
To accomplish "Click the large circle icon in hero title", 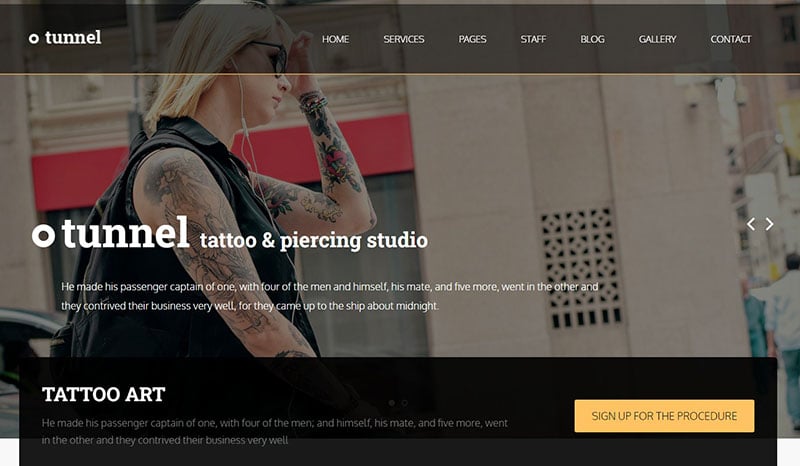I will [x=43, y=235].
